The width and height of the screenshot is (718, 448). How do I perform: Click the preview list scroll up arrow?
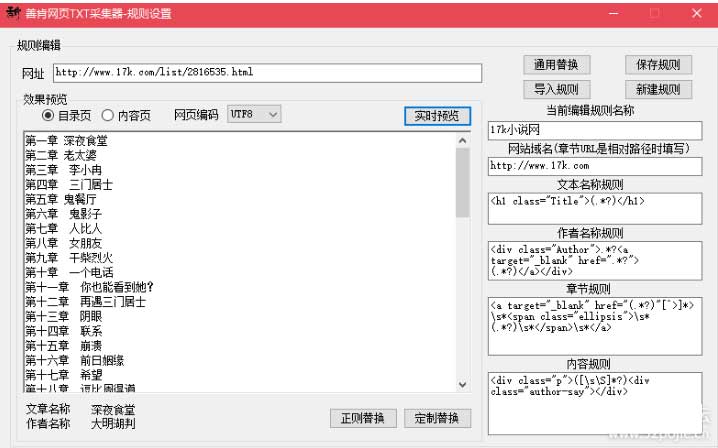pyautogui.click(x=462, y=141)
